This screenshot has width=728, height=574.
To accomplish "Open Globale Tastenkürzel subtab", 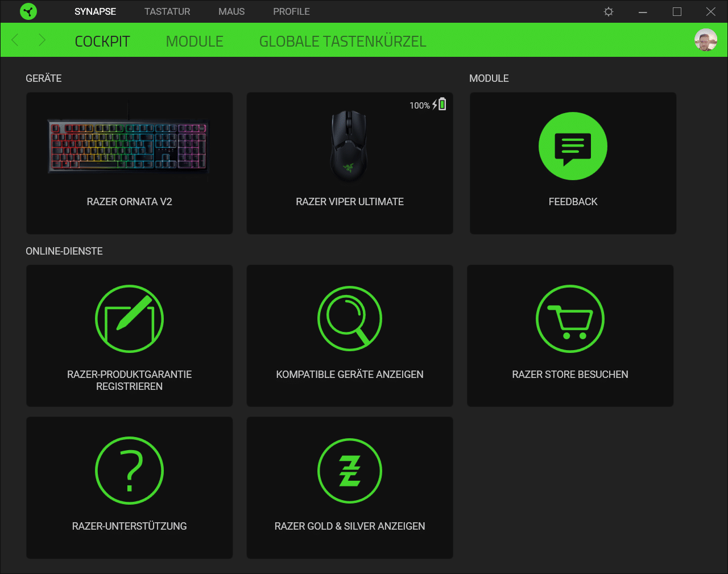I will [342, 41].
